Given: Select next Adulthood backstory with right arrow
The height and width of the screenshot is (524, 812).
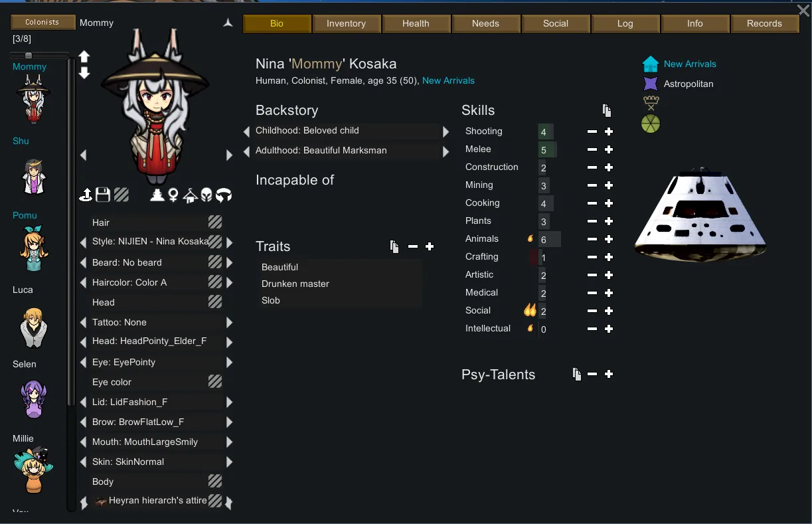Looking at the screenshot, I should pos(446,151).
